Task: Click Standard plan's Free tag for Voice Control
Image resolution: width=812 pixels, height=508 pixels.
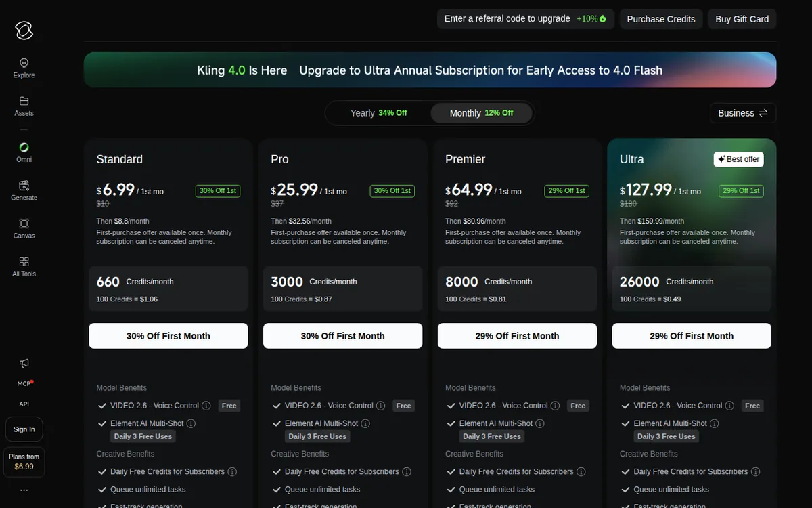Action: [x=229, y=406]
